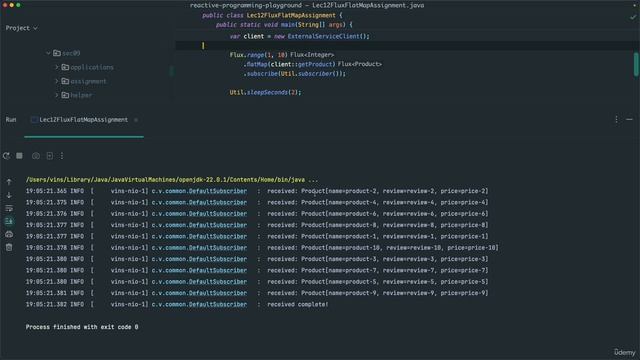
Task: Click 'Process finished with exit code 0' text
Action: point(82,327)
